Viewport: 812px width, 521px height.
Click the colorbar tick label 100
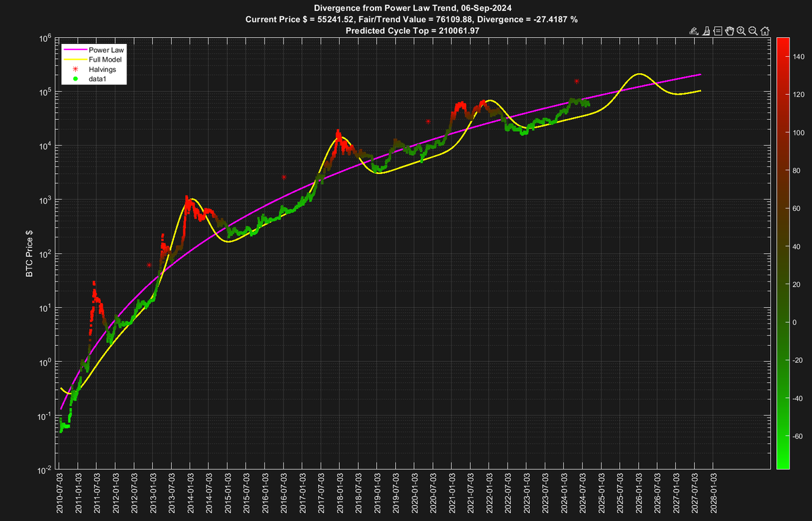pyautogui.click(x=798, y=133)
